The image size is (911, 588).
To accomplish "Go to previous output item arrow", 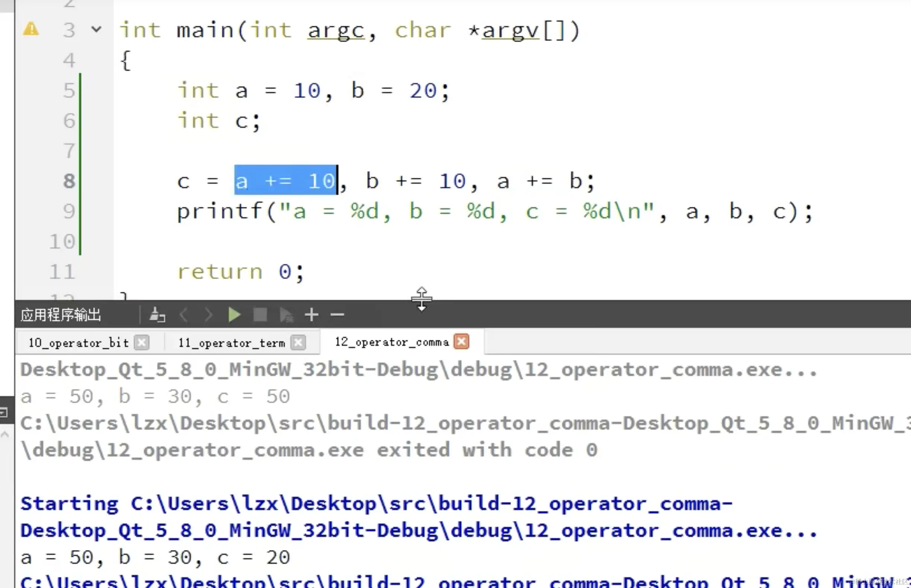I will click(x=184, y=315).
